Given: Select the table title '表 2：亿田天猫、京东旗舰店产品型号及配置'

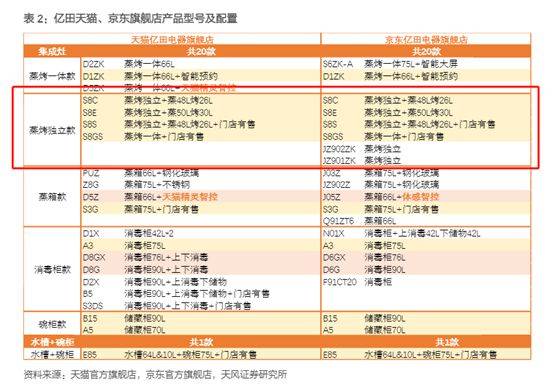Looking at the screenshot, I should [x=130, y=18].
